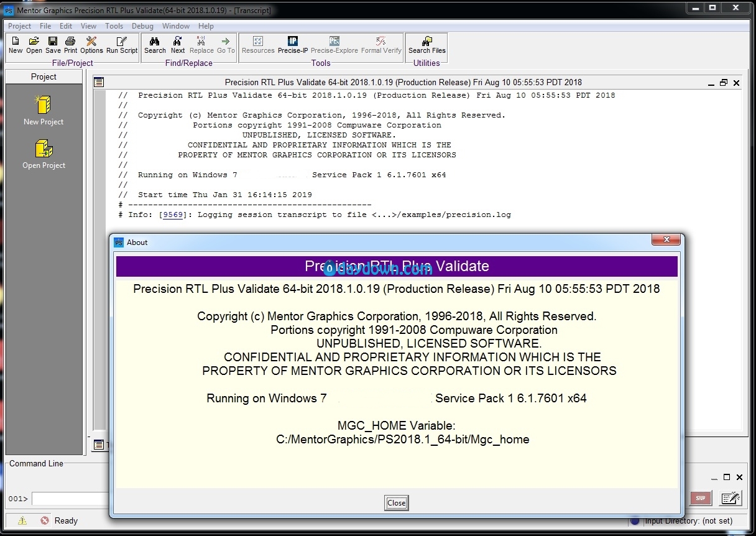The image size is (756, 536).
Task: Click the Project panel header
Action: pyautogui.click(x=44, y=76)
